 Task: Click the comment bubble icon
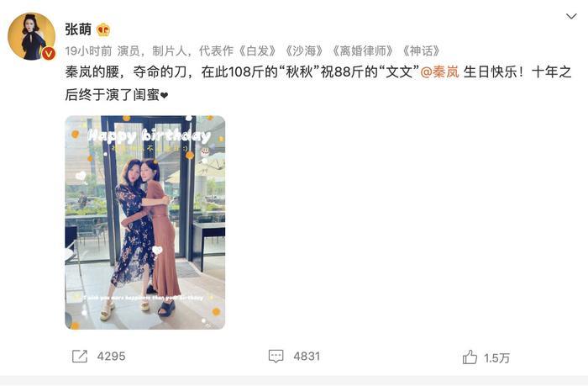tap(276, 356)
